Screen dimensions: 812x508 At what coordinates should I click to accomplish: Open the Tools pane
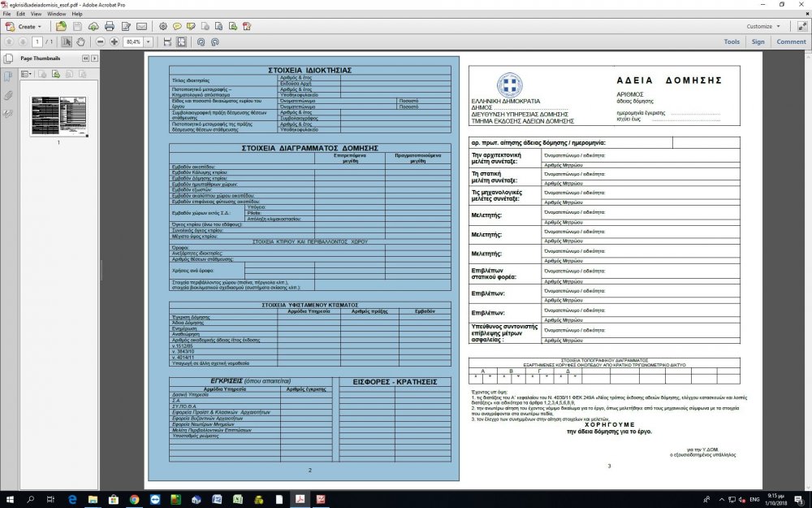pyautogui.click(x=732, y=41)
